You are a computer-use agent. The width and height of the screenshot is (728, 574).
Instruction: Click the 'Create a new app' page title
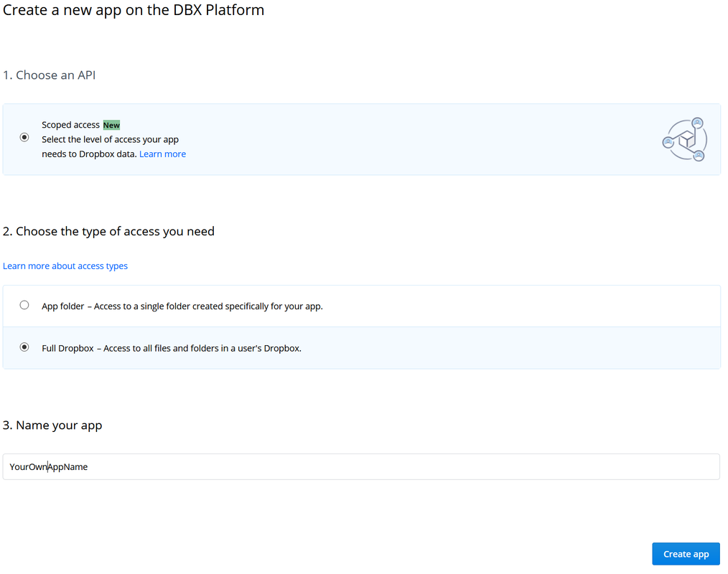point(134,11)
